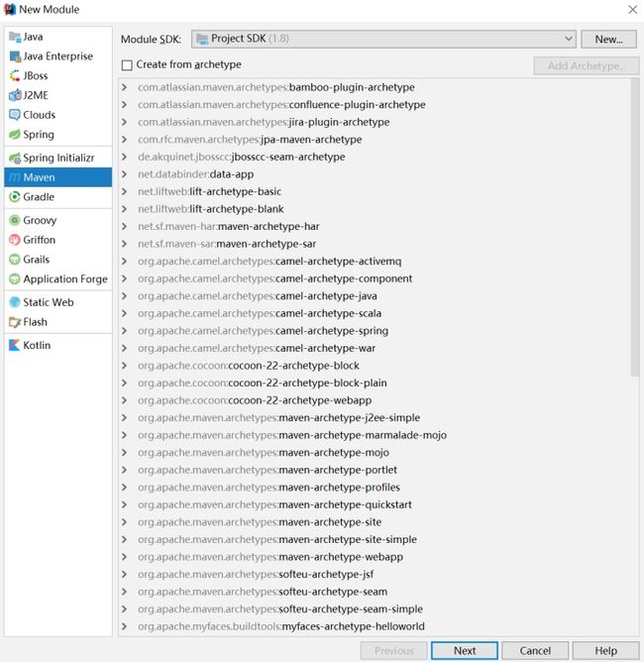Click the Spring Initializr icon
The image size is (644, 662).
pyautogui.click(x=15, y=158)
